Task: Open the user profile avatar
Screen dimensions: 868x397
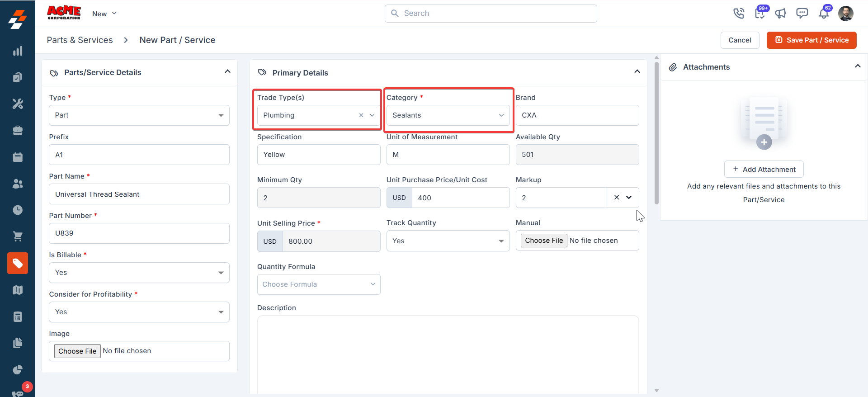Action: 846,14
